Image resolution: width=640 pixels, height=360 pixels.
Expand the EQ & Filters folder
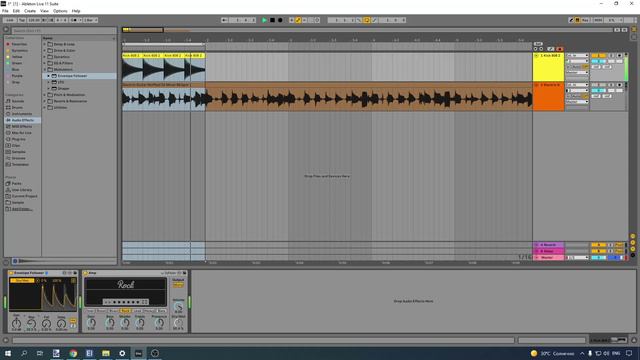[45, 63]
